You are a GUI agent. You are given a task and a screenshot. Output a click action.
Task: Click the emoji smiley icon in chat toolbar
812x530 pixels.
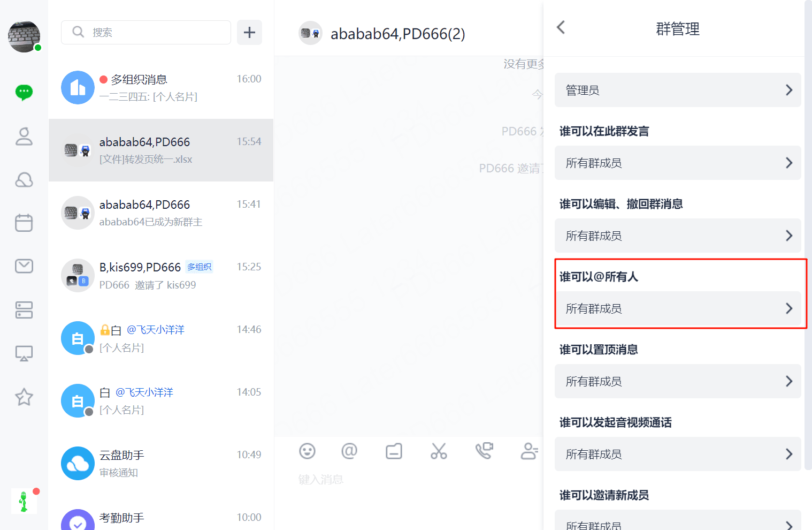pos(307,451)
